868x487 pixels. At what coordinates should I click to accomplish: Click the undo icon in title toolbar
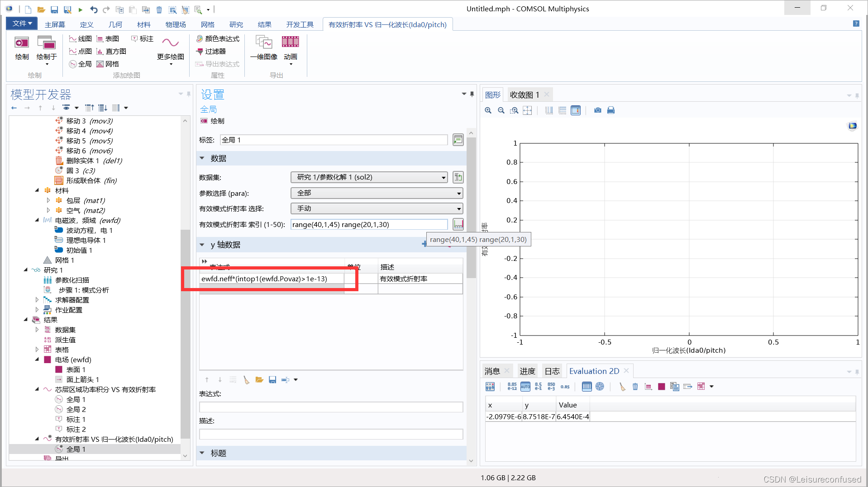(x=94, y=9)
